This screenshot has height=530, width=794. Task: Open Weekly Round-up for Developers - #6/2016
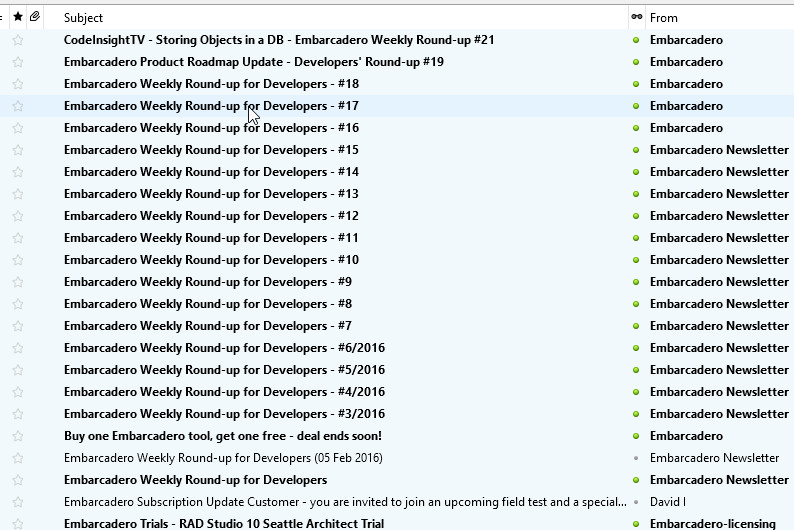pyautogui.click(x=224, y=348)
